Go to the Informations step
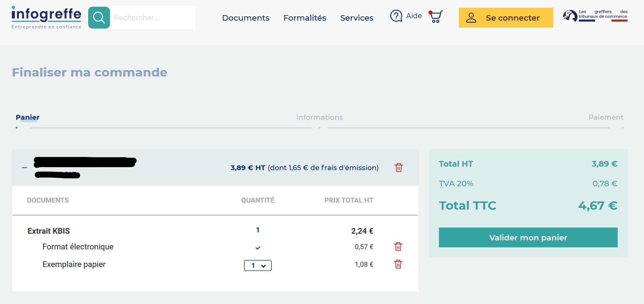644x304 pixels. (x=319, y=117)
